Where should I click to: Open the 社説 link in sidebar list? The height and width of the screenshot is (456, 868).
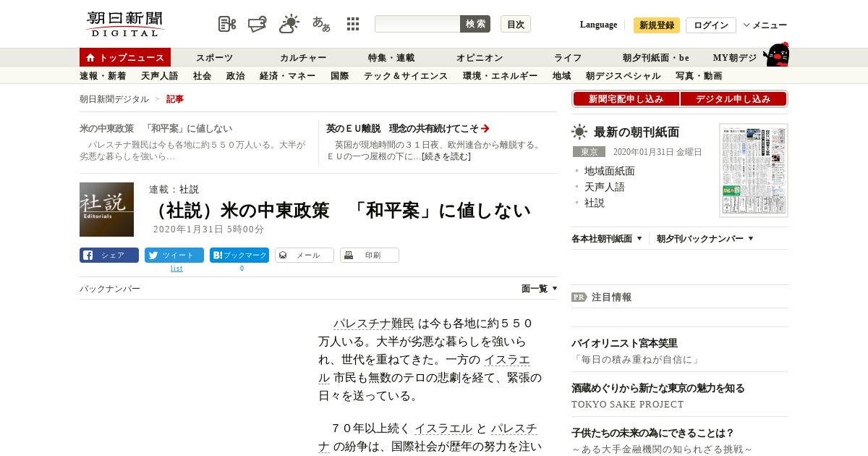coord(594,203)
